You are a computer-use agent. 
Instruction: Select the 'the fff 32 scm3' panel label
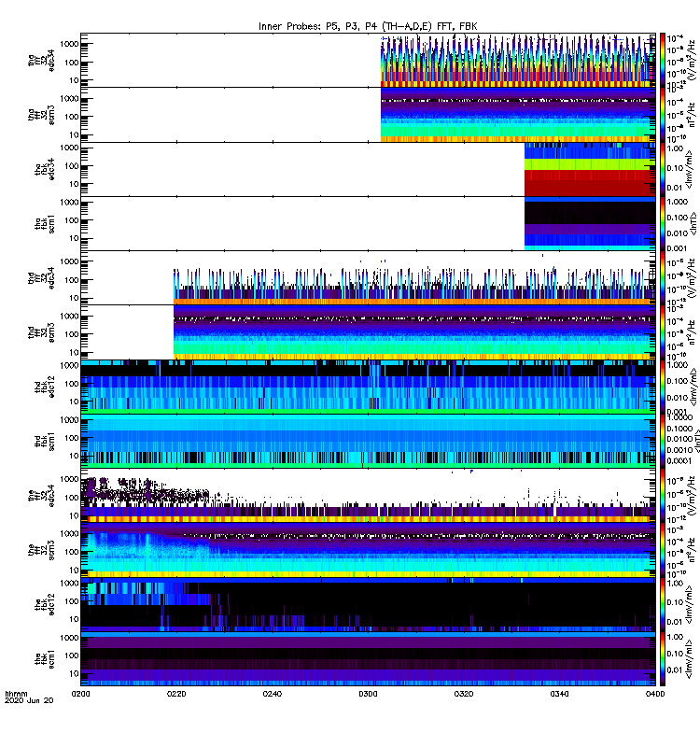coord(41,550)
